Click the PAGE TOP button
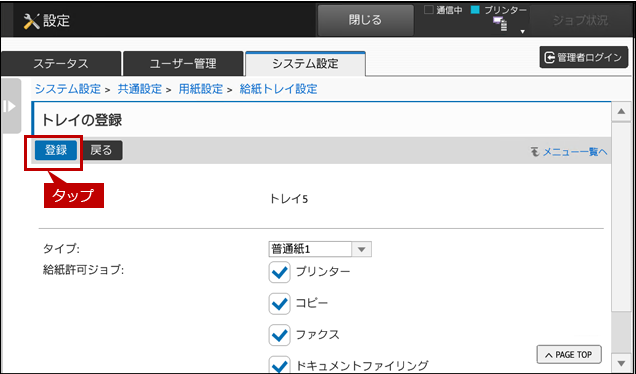Image resolution: width=636 pixels, height=374 pixels. [569, 355]
